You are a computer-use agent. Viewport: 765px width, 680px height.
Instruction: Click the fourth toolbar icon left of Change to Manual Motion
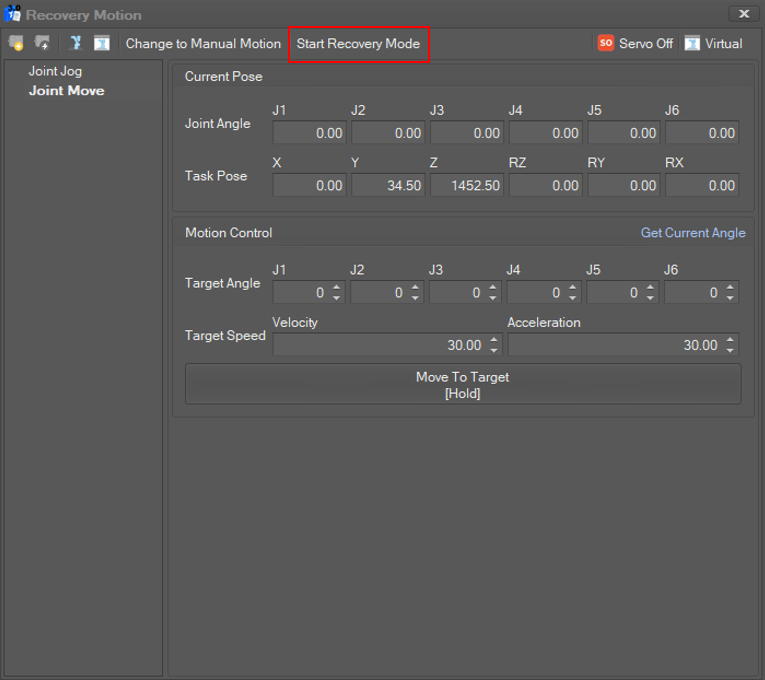click(x=101, y=43)
